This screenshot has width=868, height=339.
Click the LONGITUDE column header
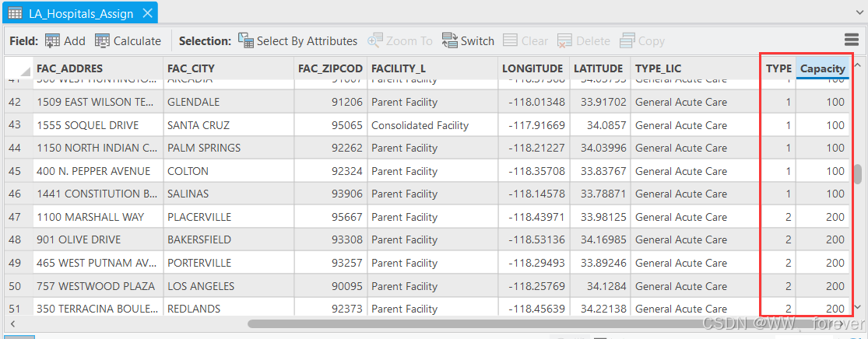(533, 68)
